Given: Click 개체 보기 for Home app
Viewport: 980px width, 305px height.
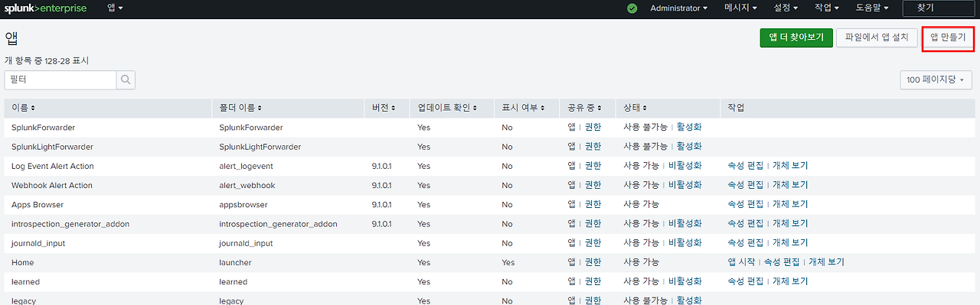Looking at the screenshot, I should coord(827,262).
